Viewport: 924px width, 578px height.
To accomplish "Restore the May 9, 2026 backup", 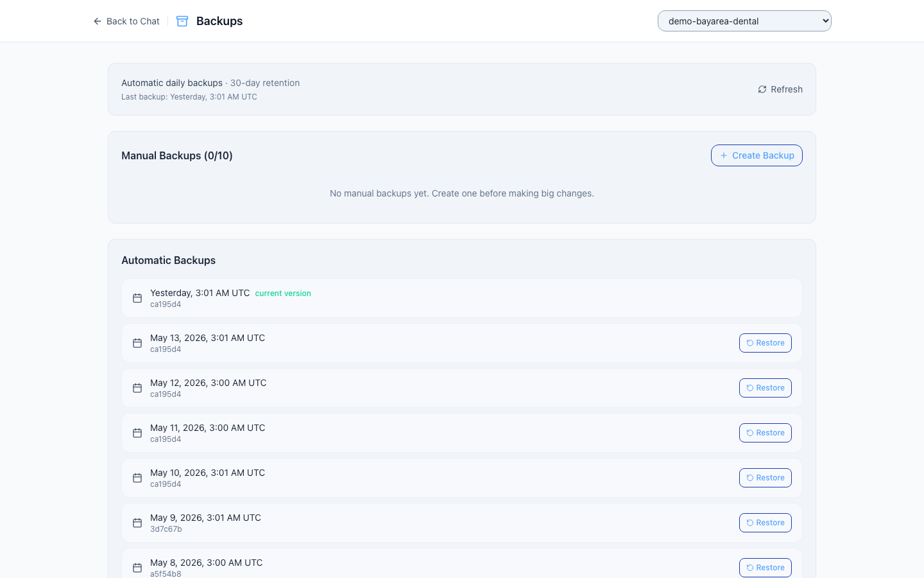I will (766, 523).
